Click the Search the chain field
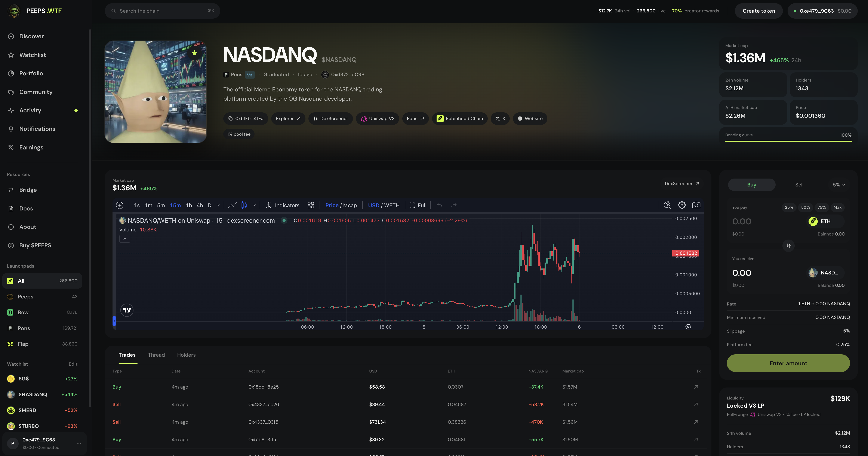This screenshot has width=868, height=456. [162, 11]
